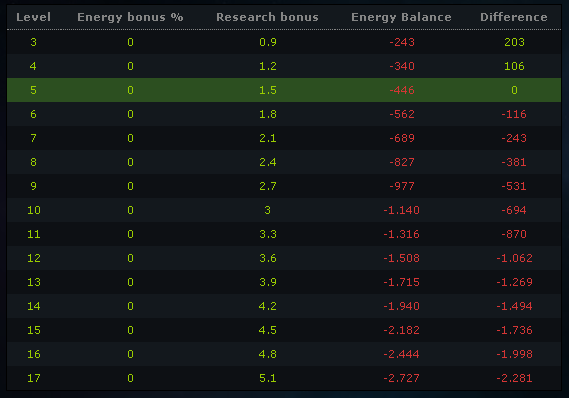Image resolution: width=569 pixels, height=398 pixels.
Task: Select the level 13 row number
Action: [34, 282]
